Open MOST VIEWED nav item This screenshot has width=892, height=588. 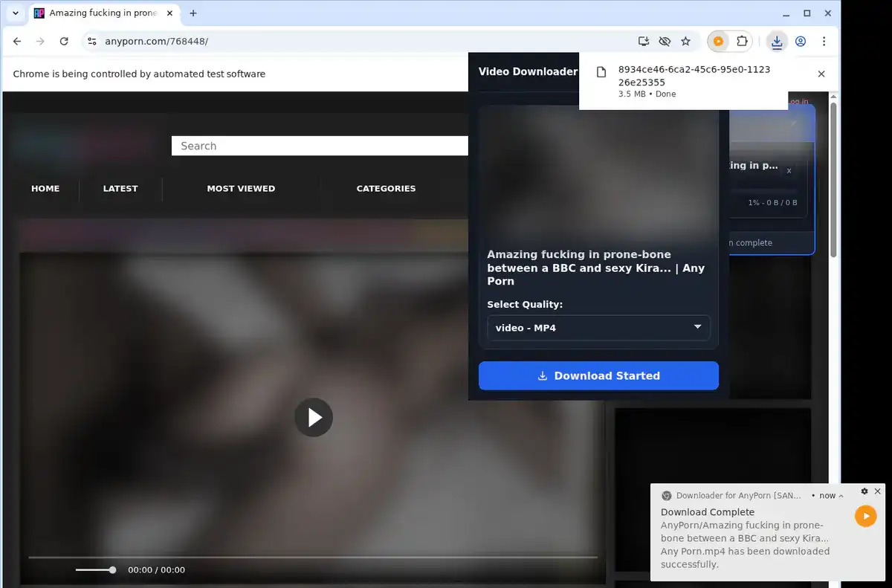(x=241, y=189)
